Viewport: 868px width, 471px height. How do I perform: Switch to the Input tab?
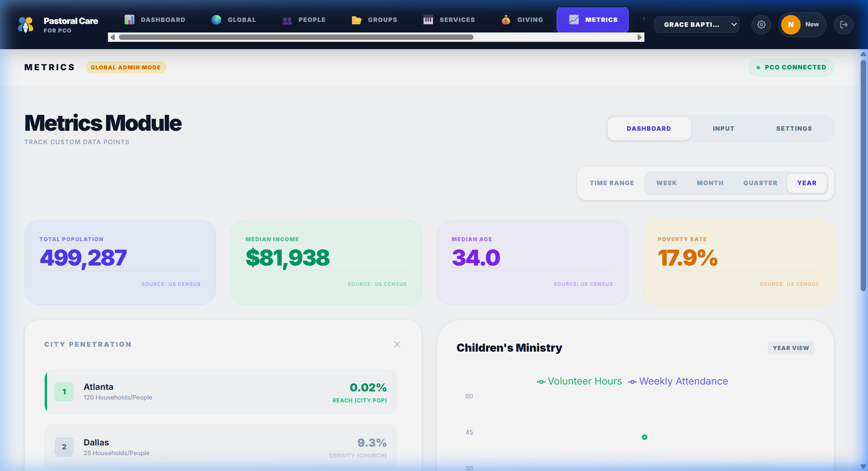723,128
